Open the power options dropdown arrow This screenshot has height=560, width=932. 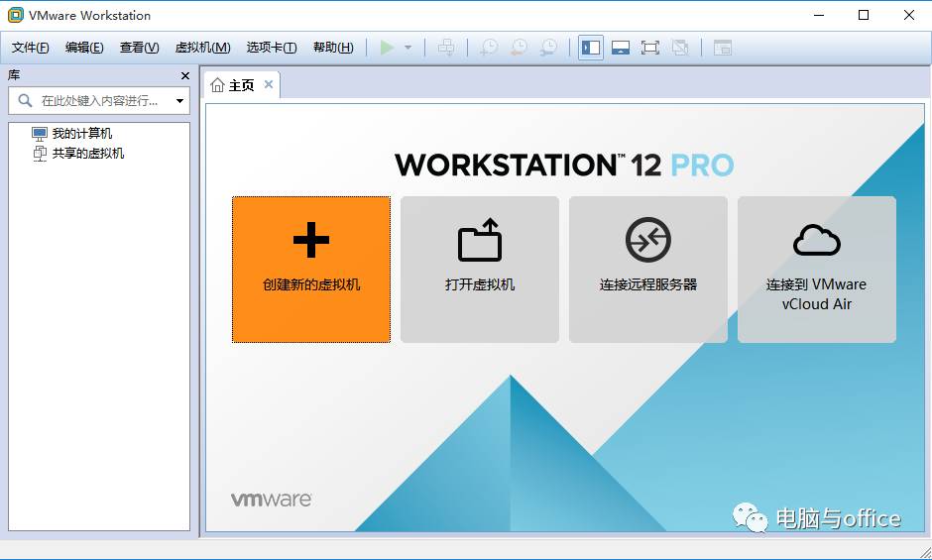click(408, 48)
